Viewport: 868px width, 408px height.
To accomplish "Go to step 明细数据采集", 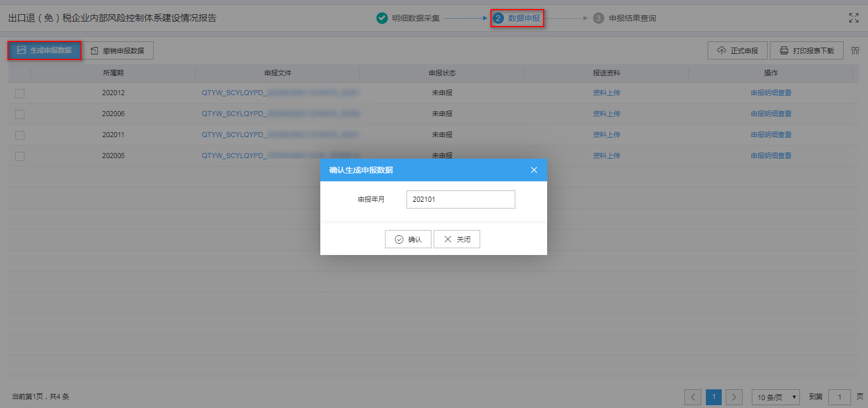I will [x=408, y=18].
